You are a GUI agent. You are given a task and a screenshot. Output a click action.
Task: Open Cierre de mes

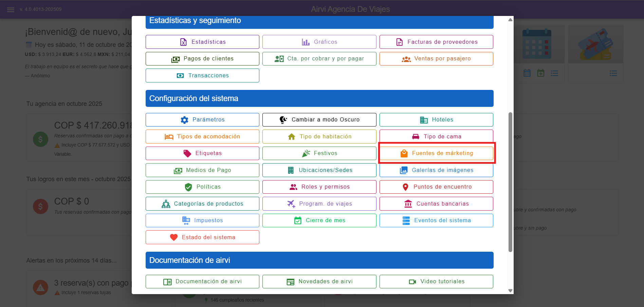(319, 220)
